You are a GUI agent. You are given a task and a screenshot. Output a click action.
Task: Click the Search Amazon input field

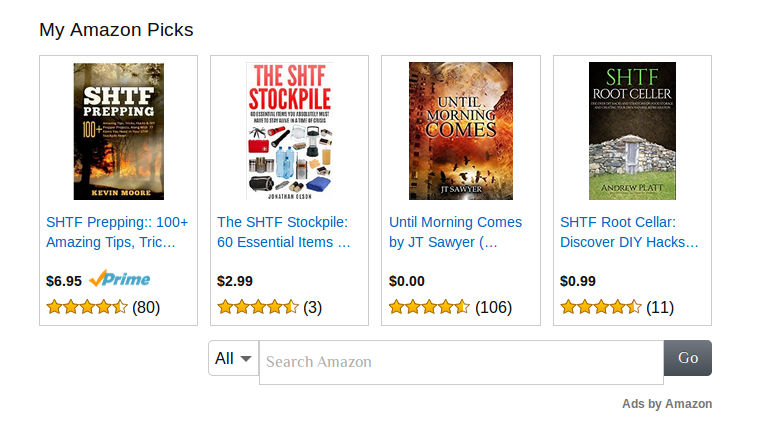point(461,362)
